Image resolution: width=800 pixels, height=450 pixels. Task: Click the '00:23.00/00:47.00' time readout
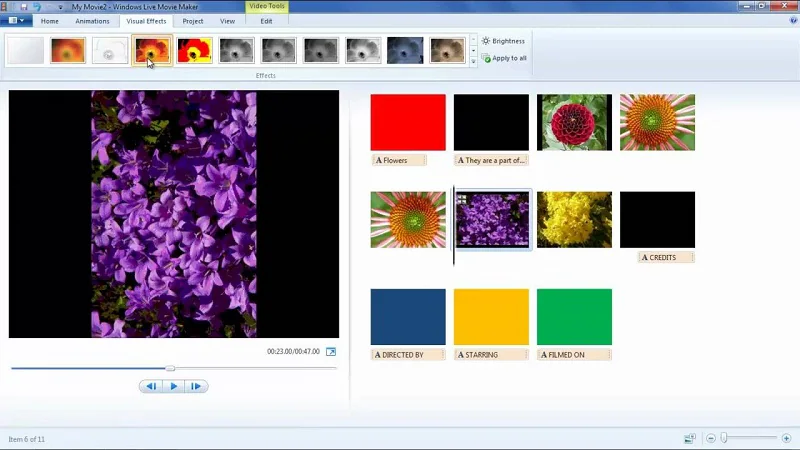[x=293, y=352]
